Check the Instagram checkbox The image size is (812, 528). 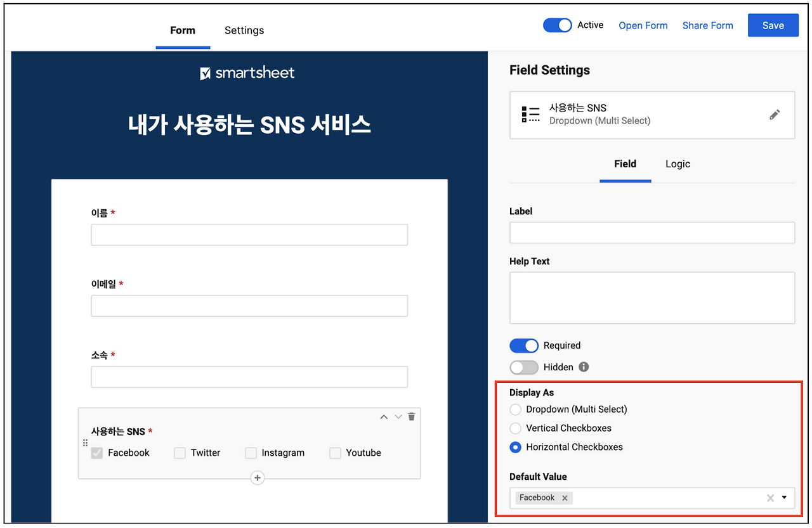click(x=251, y=453)
